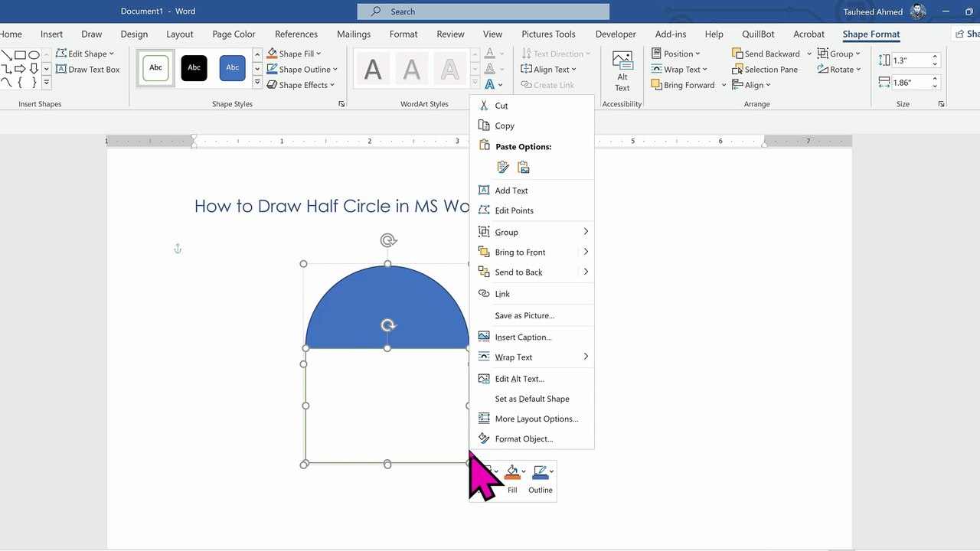Switch to the Review tab
This screenshot has height=551, width=980.
[x=450, y=34]
